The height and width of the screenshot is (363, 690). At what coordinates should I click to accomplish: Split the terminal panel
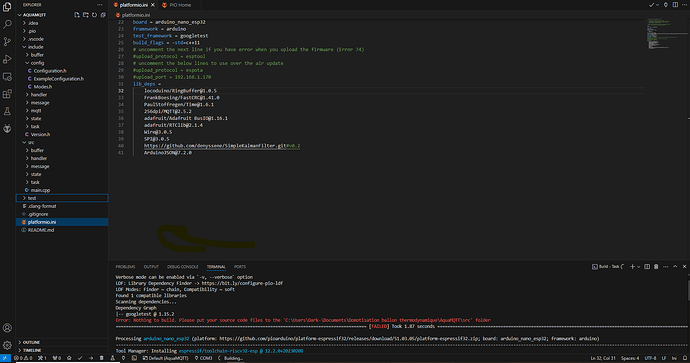[x=647, y=267]
